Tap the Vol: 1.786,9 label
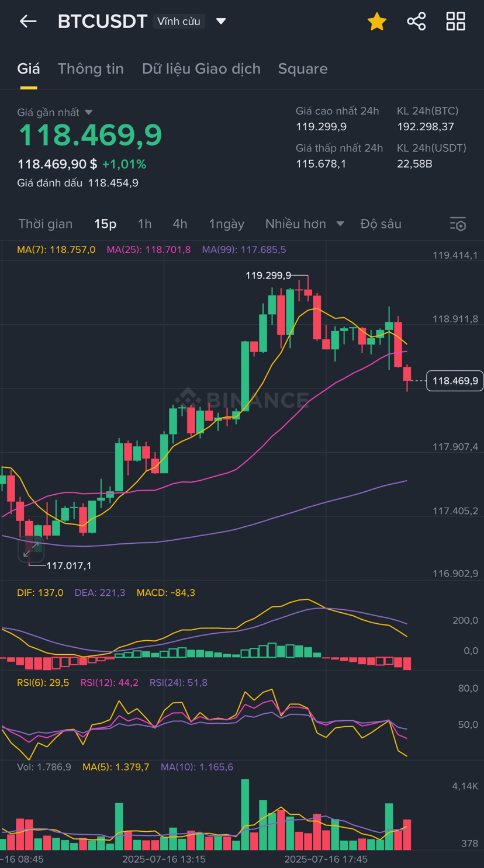 coord(44,767)
